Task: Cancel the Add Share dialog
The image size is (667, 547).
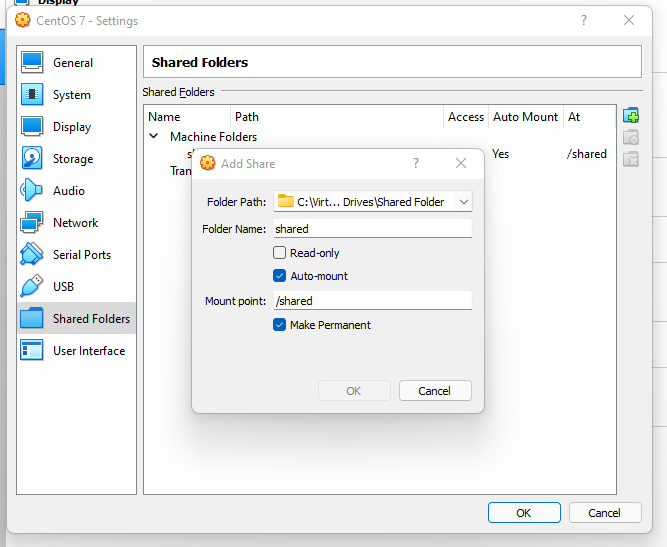Action: [434, 391]
